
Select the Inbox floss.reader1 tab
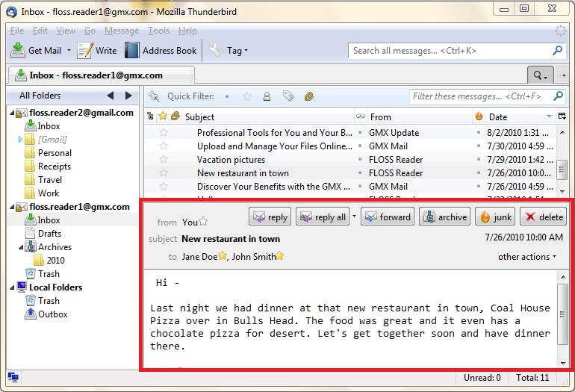coord(101,75)
